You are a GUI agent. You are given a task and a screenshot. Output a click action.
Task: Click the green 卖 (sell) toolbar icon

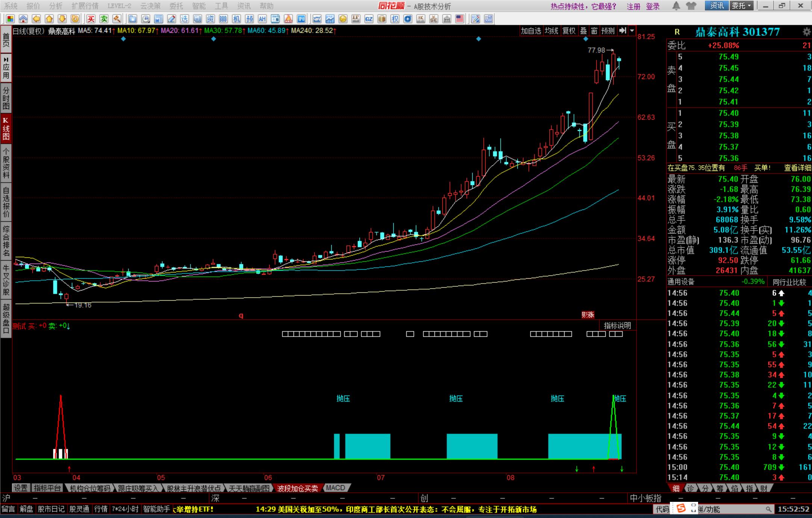coord(104,19)
